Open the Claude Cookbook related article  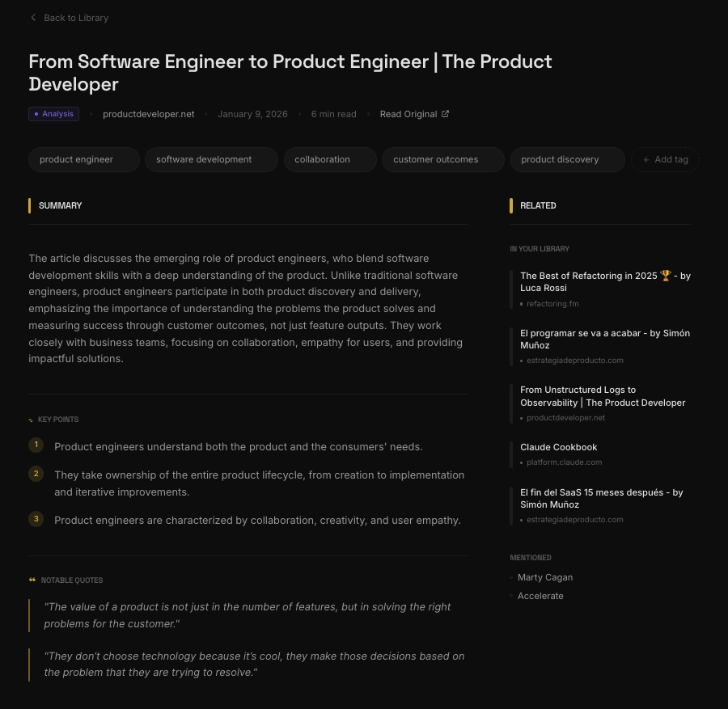[558, 447]
